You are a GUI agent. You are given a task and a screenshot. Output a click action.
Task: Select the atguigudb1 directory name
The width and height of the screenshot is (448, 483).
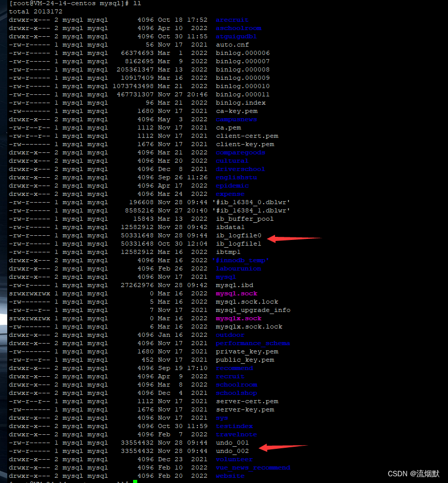pos(236,36)
